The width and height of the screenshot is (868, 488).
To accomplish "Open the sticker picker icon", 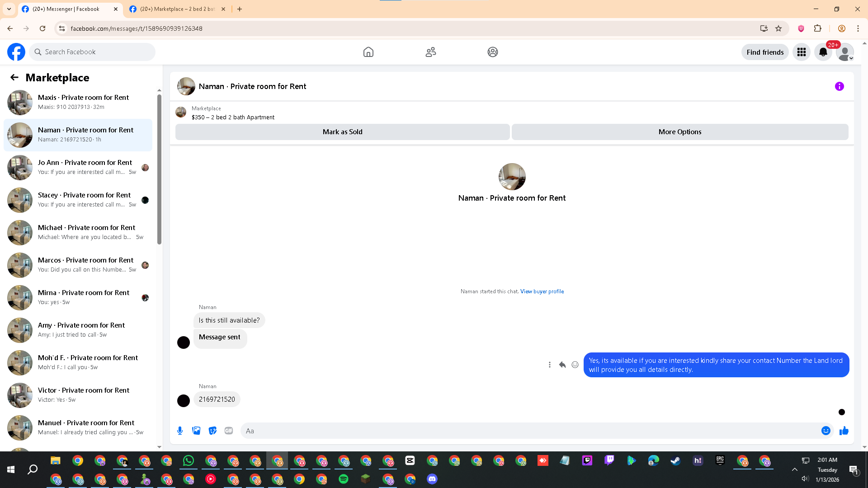I will (x=212, y=431).
